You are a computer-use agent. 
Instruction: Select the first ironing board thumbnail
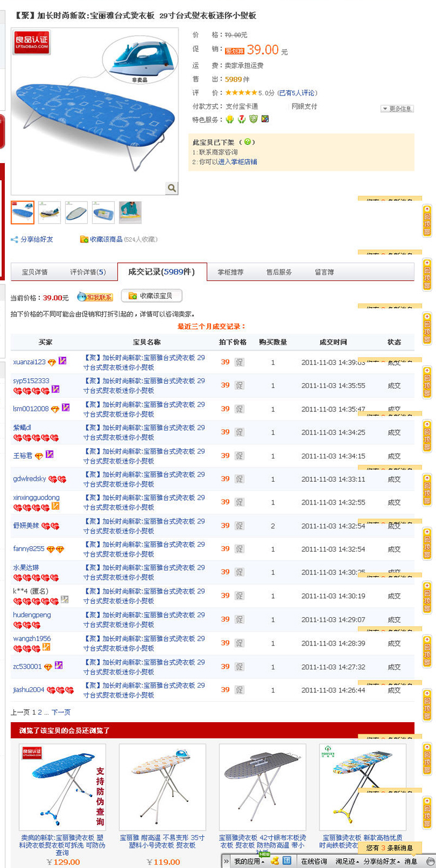23,212
